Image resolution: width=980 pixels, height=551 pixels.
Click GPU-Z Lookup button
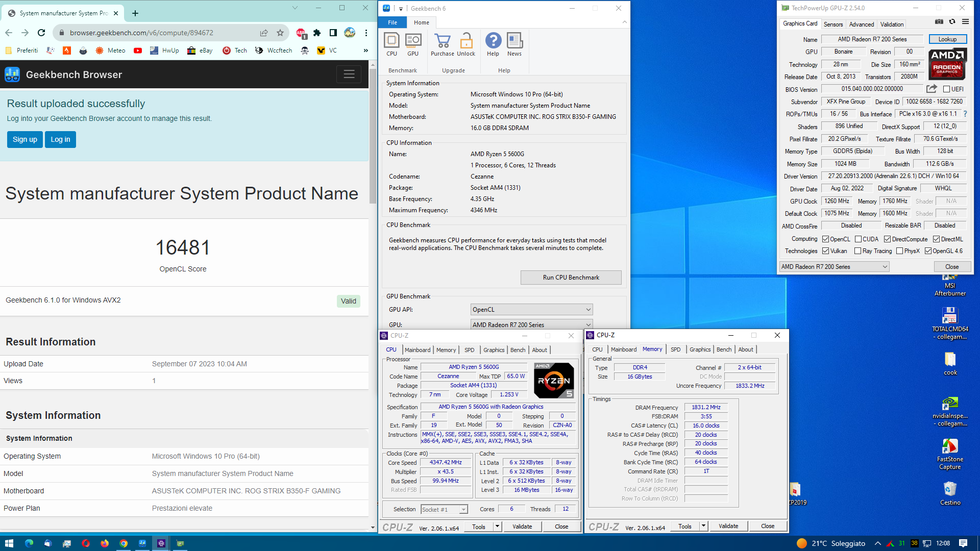tap(947, 39)
